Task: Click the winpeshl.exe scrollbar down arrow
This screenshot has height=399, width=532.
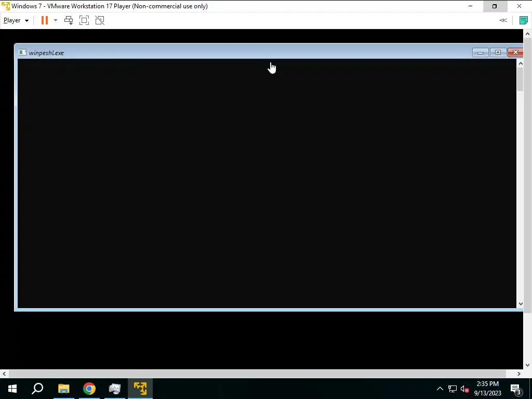Action: tap(520, 304)
